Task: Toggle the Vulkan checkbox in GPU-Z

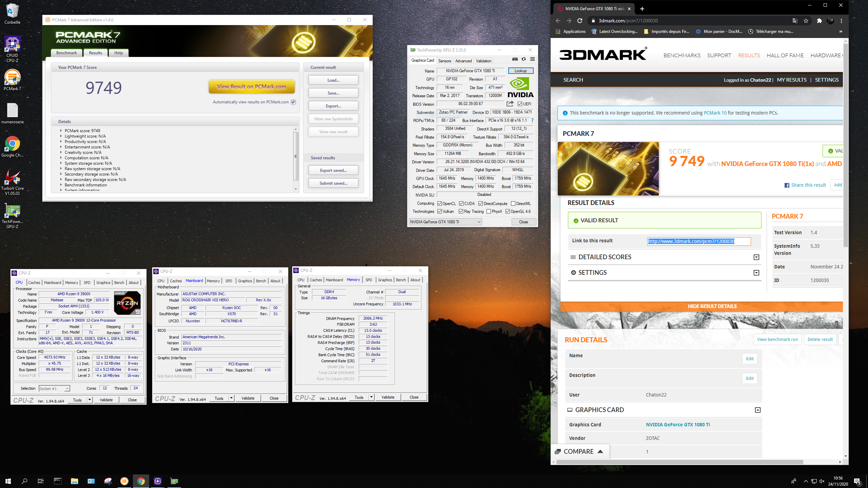Action: (x=439, y=211)
